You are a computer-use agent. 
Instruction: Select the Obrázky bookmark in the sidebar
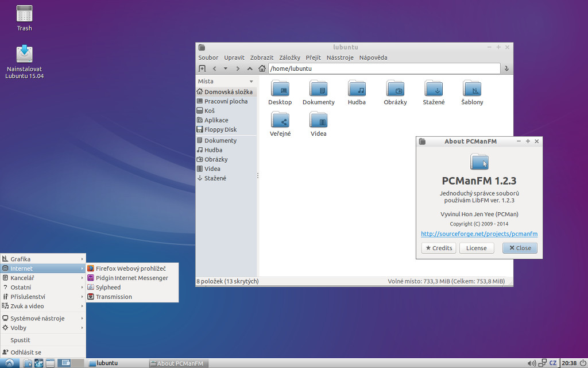(226, 159)
